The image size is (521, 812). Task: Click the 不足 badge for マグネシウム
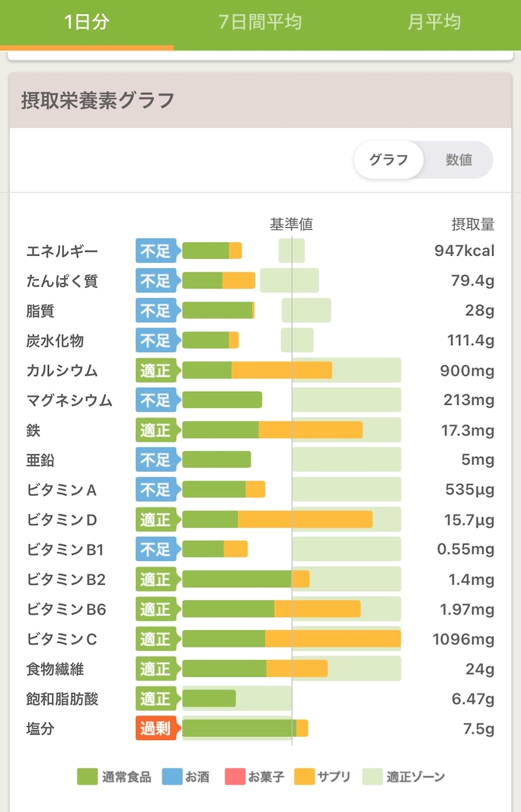156,400
